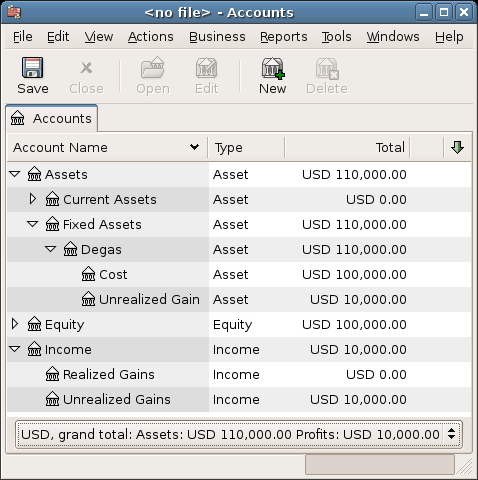The height and width of the screenshot is (480, 478).
Task: Open the Edit menu
Action: point(58,37)
